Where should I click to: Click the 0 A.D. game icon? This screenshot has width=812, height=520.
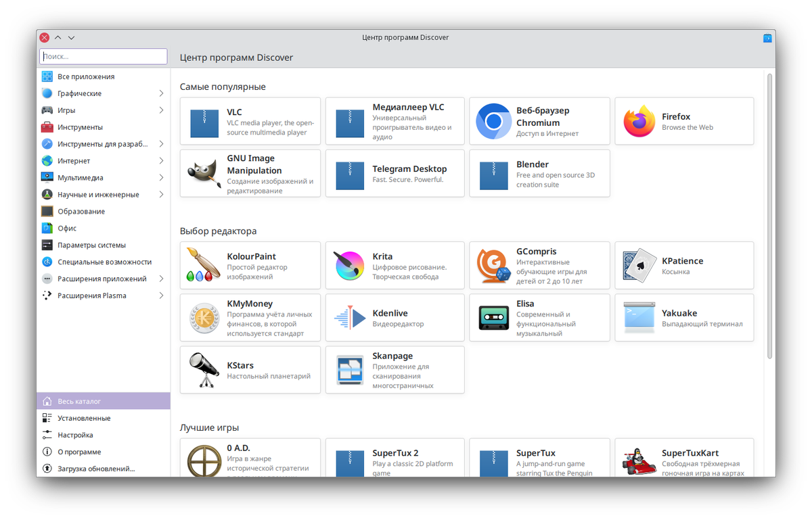pyautogui.click(x=204, y=461)
